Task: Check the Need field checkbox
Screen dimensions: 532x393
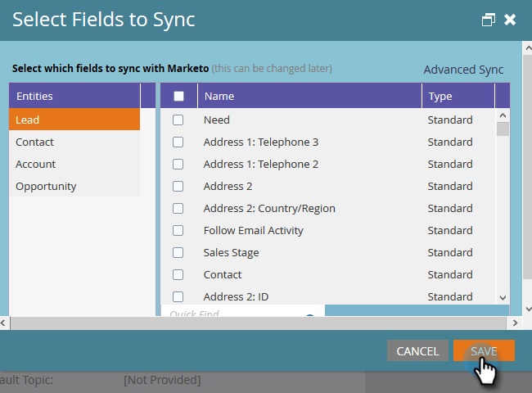Action: [178, 120]
